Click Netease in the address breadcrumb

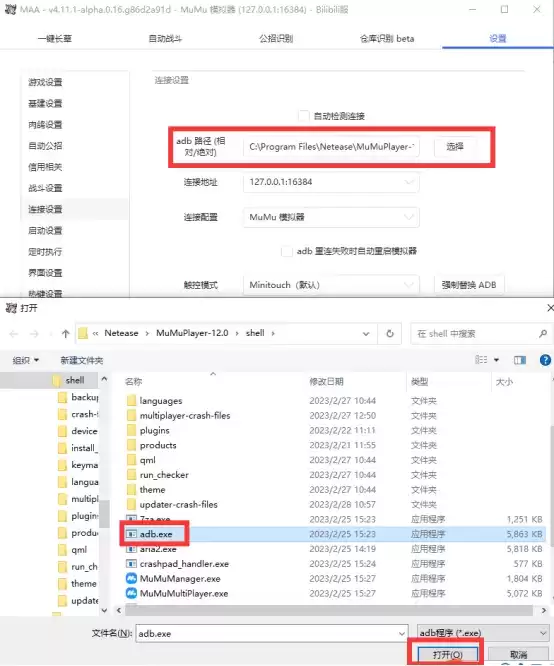pyautogui.click(x=122, y=333)
